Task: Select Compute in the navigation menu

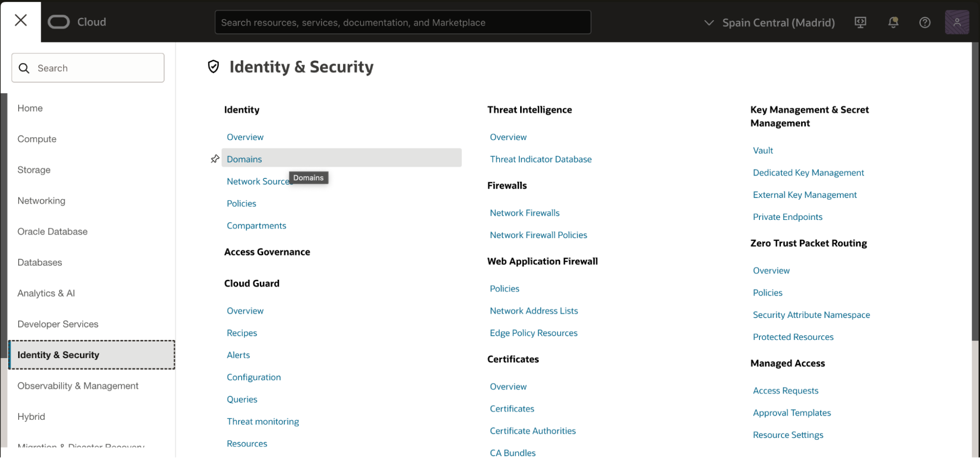Action: 37,139
